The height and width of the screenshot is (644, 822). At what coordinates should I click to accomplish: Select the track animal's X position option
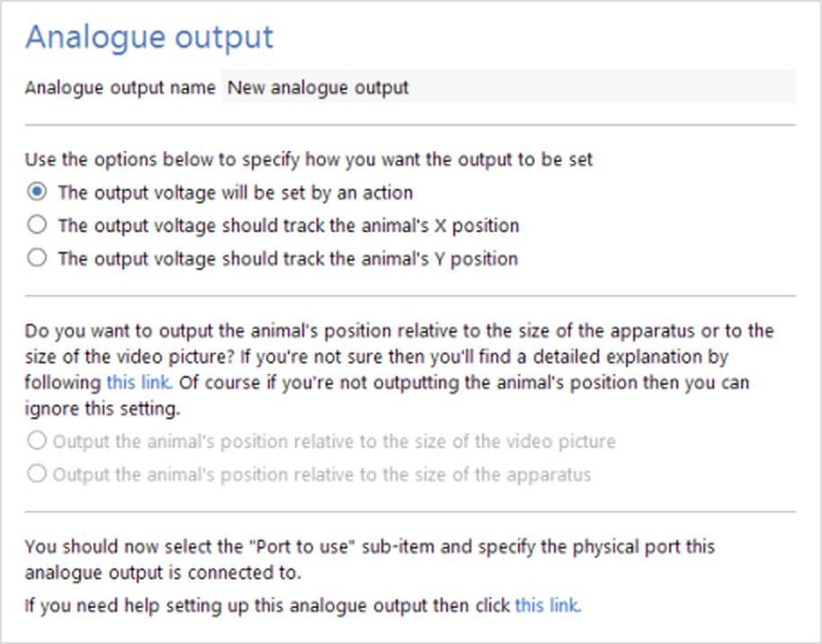pyautogui.click(x=37, y=225)
